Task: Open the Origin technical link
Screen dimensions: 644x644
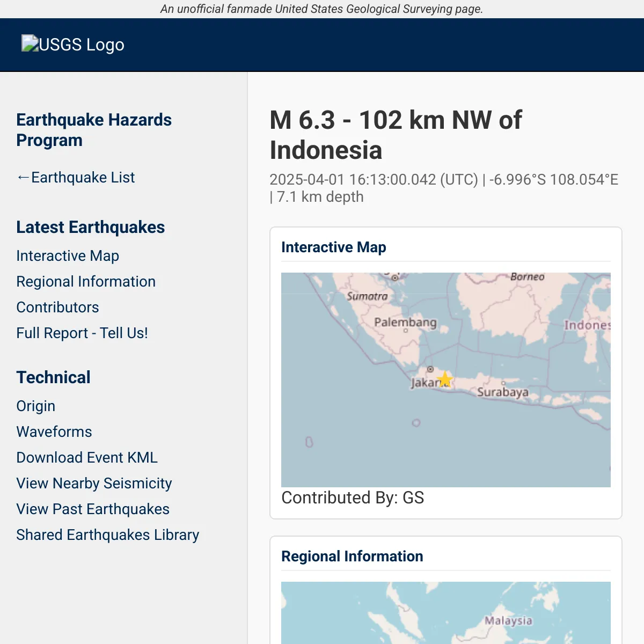Action: click(x=36, y=406)
